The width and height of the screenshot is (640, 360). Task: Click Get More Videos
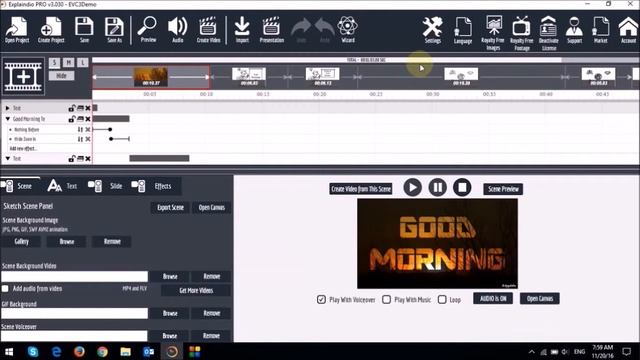pos(196,291)
